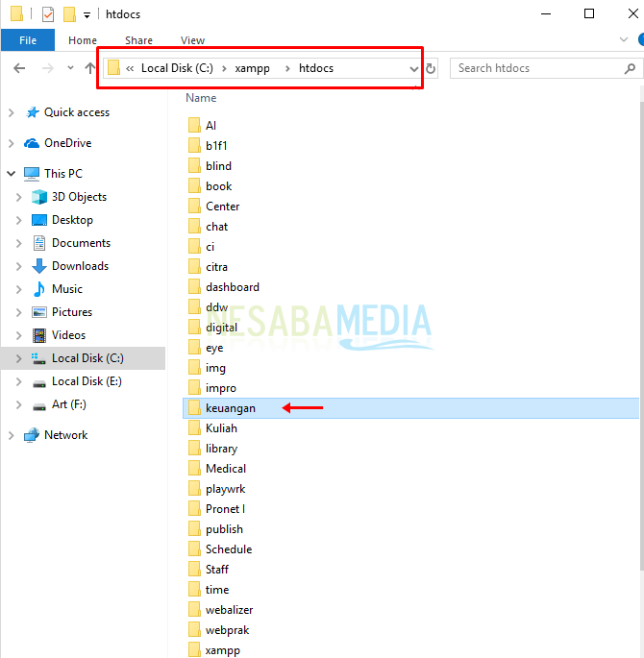
Task: Click xampp in the address breadcrumb
Action: pos(252,68)
